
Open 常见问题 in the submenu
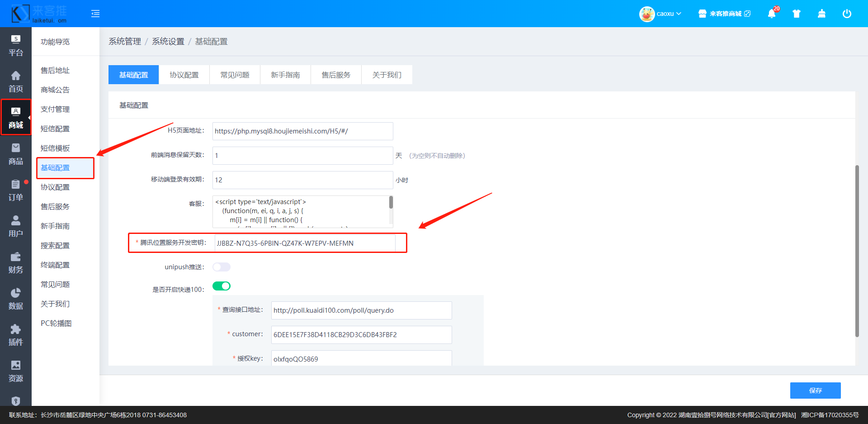pos(55,284)
